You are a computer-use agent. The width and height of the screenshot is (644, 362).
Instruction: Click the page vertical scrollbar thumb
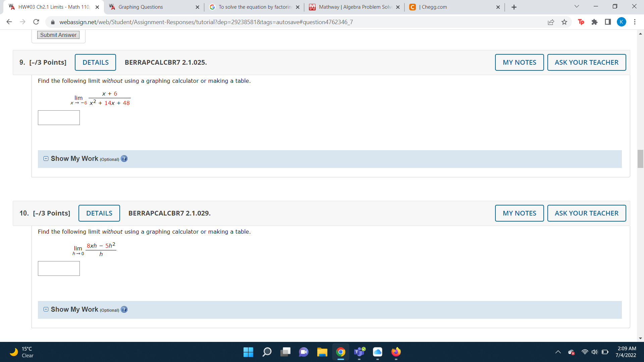pos(640,159)
